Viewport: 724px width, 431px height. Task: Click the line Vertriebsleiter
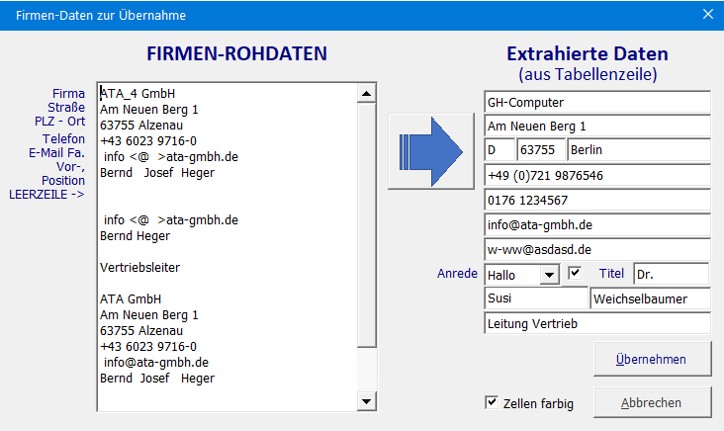(140, 267)
